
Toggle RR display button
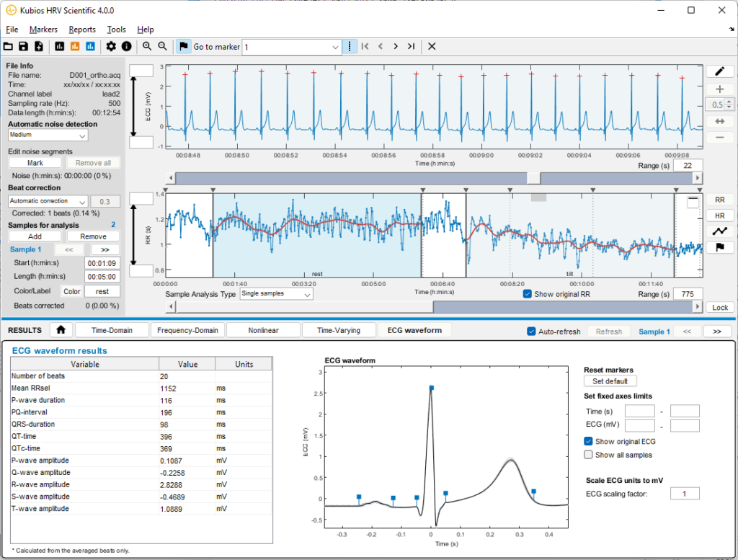coord(720,200)
